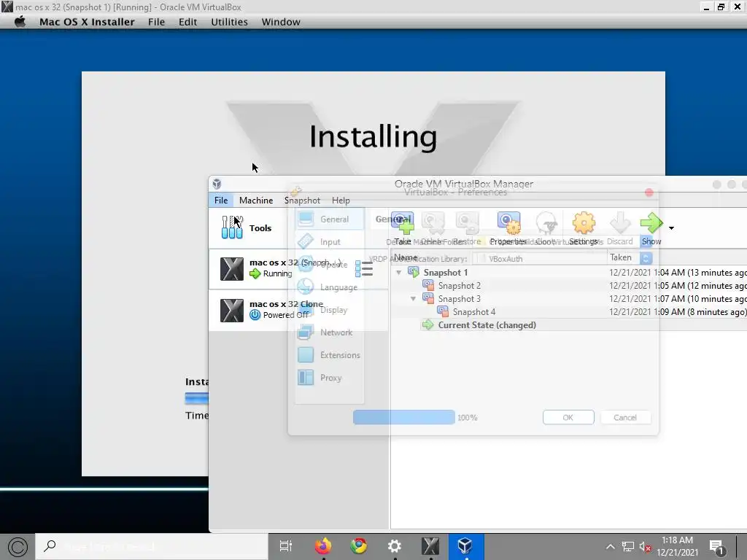
Task: Select Input in Preferences sidebar
Action: pos(329,242)
